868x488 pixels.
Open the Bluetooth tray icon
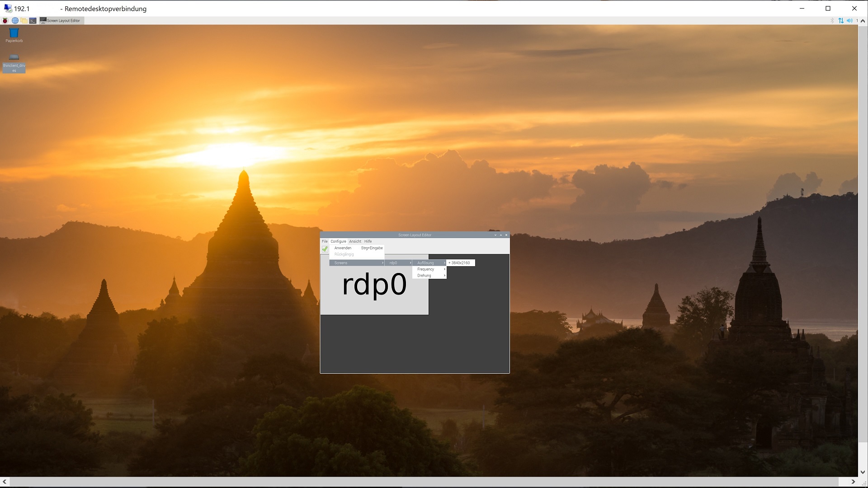832,20
